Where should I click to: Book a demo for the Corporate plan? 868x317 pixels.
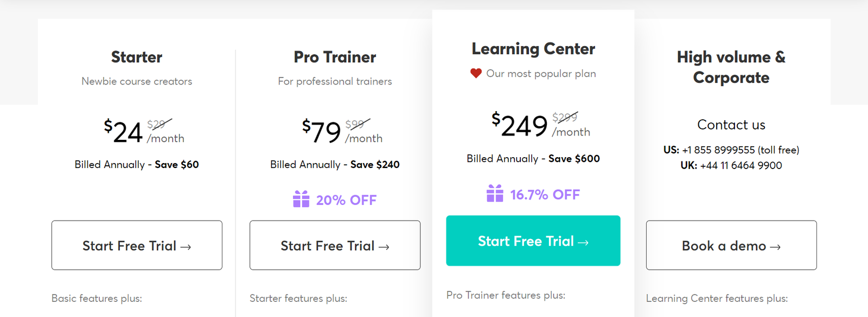point(731,245)
